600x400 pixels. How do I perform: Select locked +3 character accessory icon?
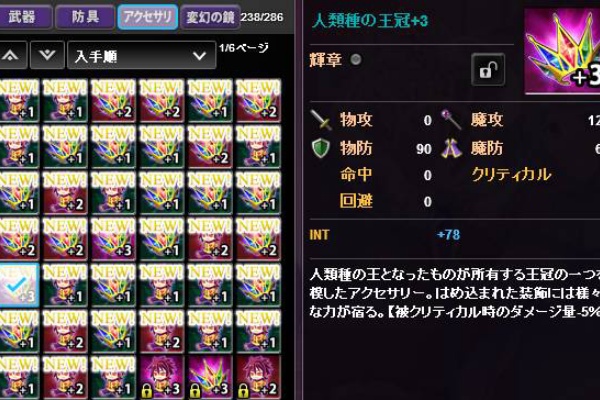(161, 377)
